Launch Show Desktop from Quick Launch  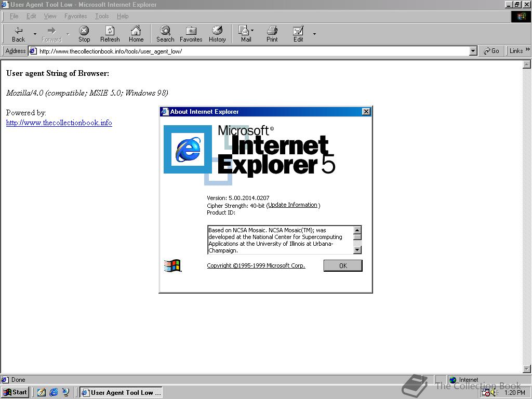point(42,392)
